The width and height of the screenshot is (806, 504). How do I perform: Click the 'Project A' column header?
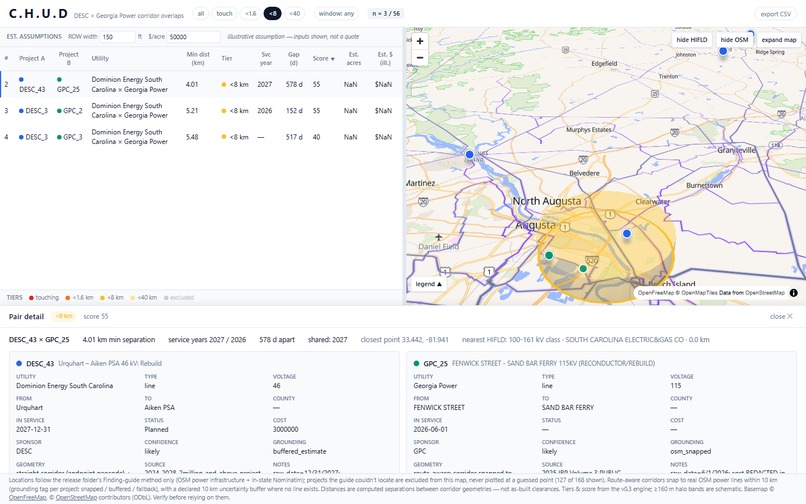(x=32, y=59)
